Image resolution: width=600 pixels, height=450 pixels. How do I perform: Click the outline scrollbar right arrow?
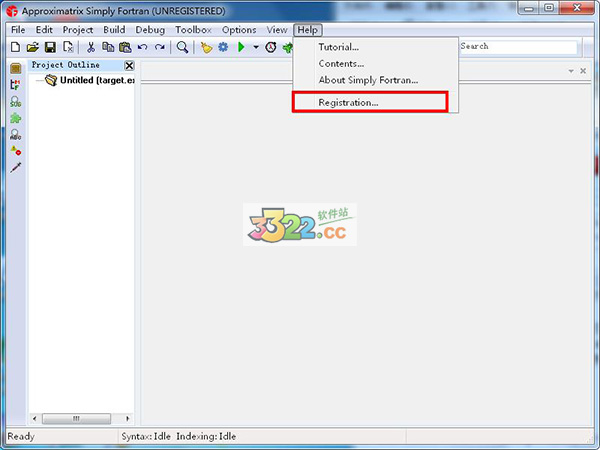pyautogui.click(x=128, y=419)
